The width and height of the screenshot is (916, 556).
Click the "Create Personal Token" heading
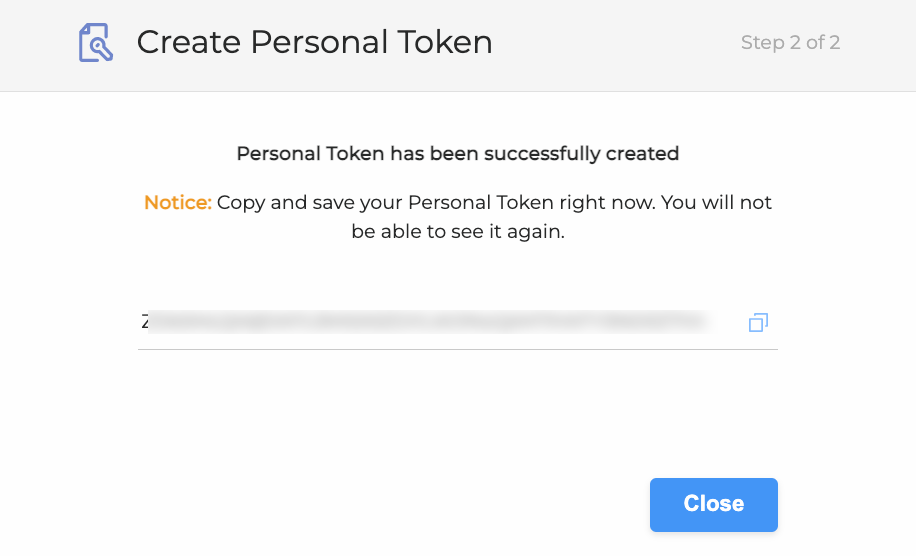(314, 42)
